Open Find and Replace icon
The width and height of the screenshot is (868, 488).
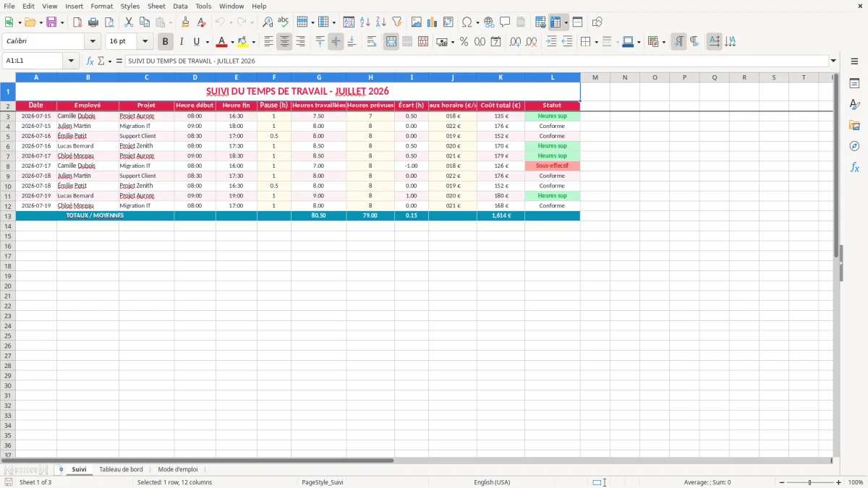pos(268,22)
